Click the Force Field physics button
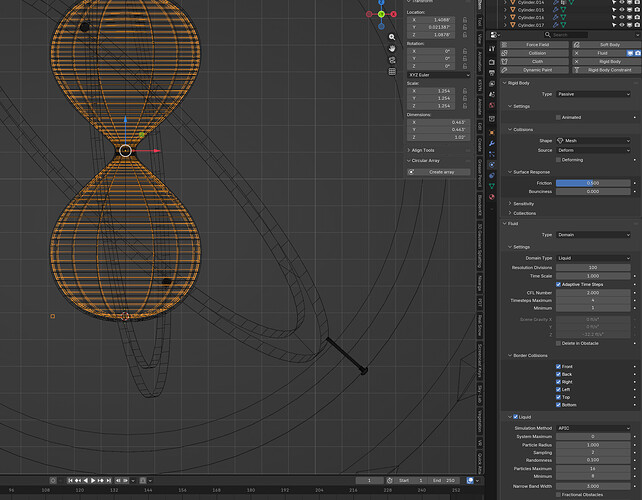This screenshot has height=500, width=642. [534, 45]
